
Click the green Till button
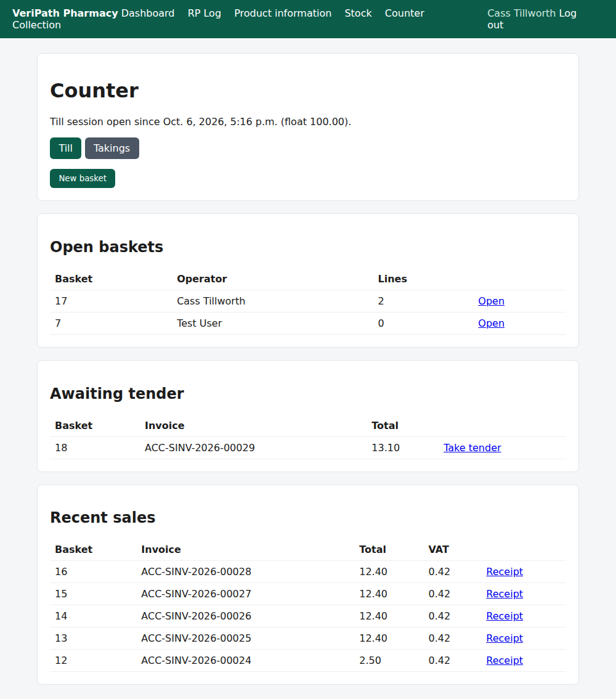click(x=65, y=149)
